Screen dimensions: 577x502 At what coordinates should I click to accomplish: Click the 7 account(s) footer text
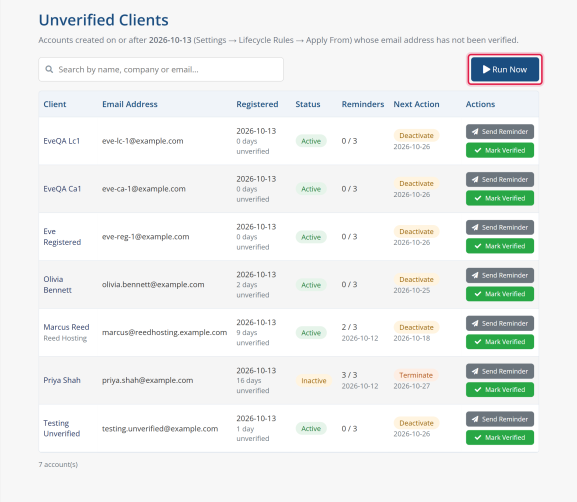pyautogui.click(x=58, y=464)
